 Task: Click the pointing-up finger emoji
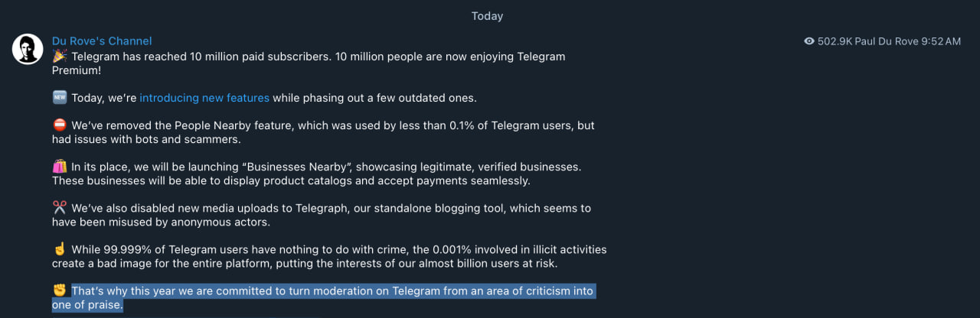(60, 249)
